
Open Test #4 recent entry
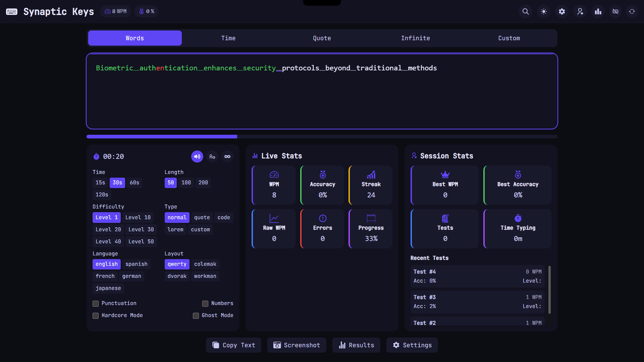point(477,277)
